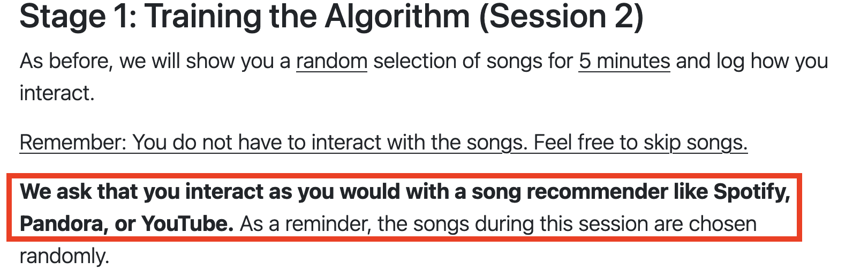Click the bold word "Spotify"
This screenshot has height=269, width=868.
point(752,192)
